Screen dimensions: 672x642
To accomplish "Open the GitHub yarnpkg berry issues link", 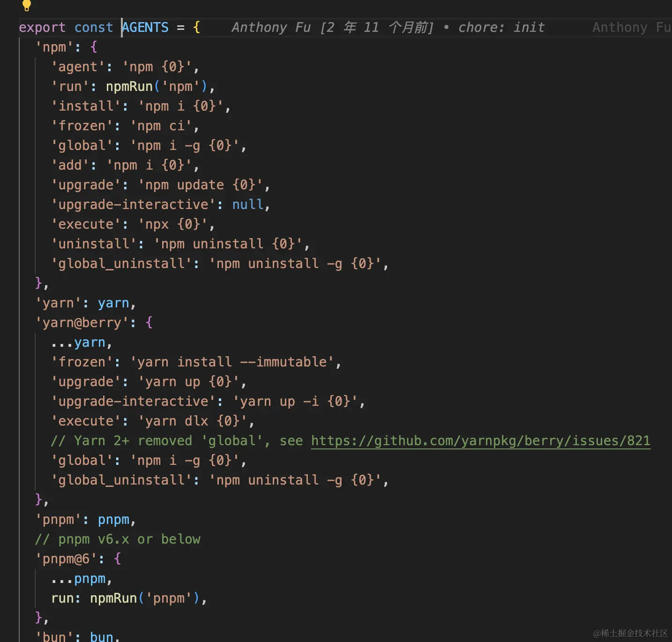I will click(x=480, y=441).
